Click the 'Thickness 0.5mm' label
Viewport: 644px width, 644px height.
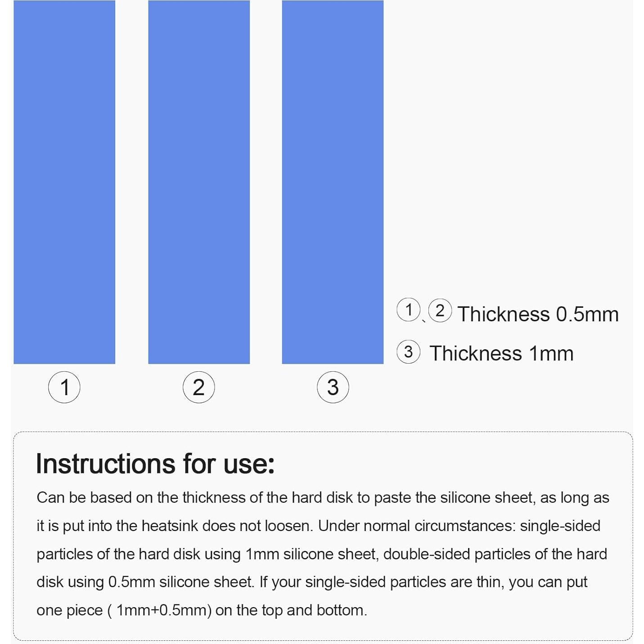tap(538, 314)
